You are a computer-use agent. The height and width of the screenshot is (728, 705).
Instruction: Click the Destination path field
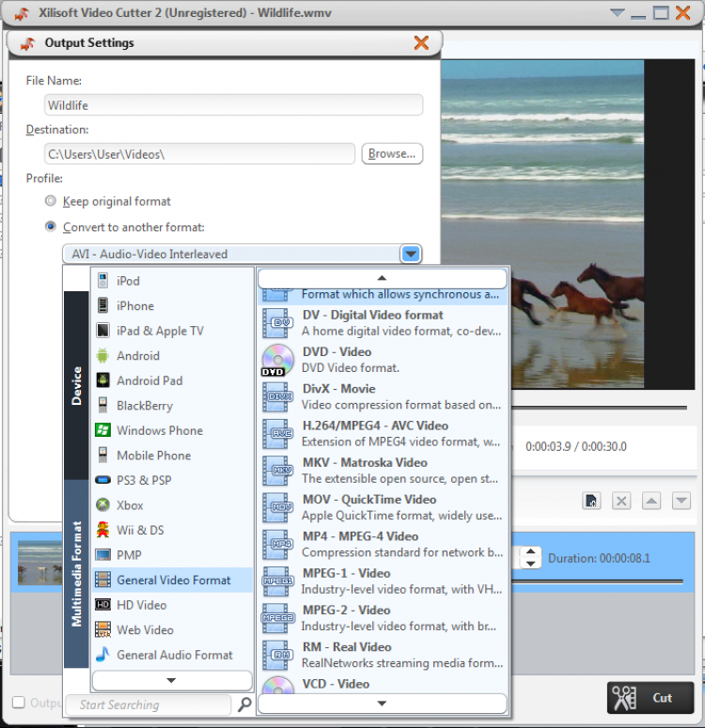199,154
